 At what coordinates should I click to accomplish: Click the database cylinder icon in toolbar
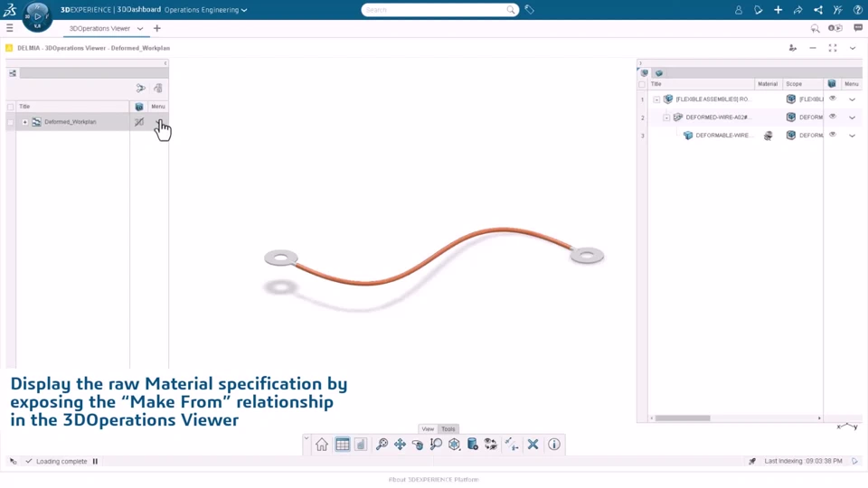(x=472, y=445)
